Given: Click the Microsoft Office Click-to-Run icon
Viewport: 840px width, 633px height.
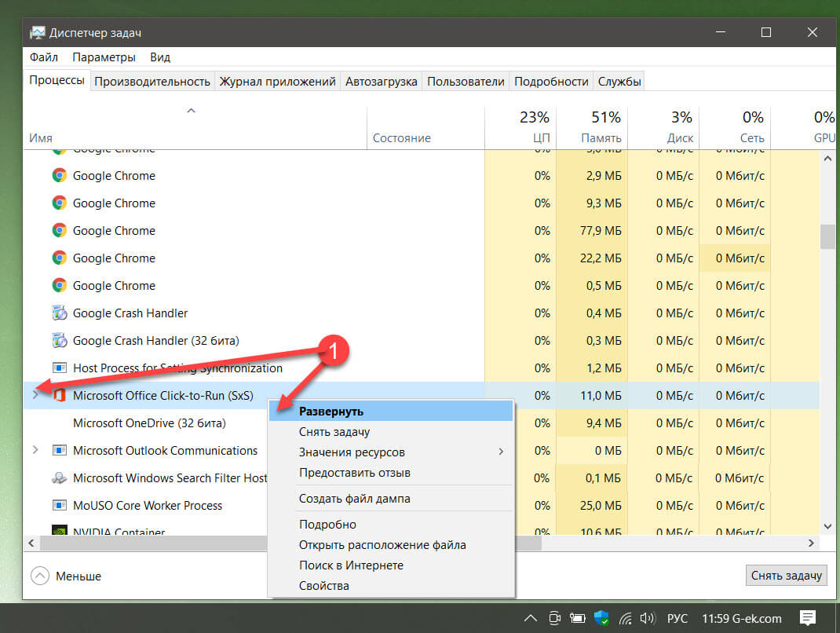Looking at the screenshot, I should tap(59, 396).
